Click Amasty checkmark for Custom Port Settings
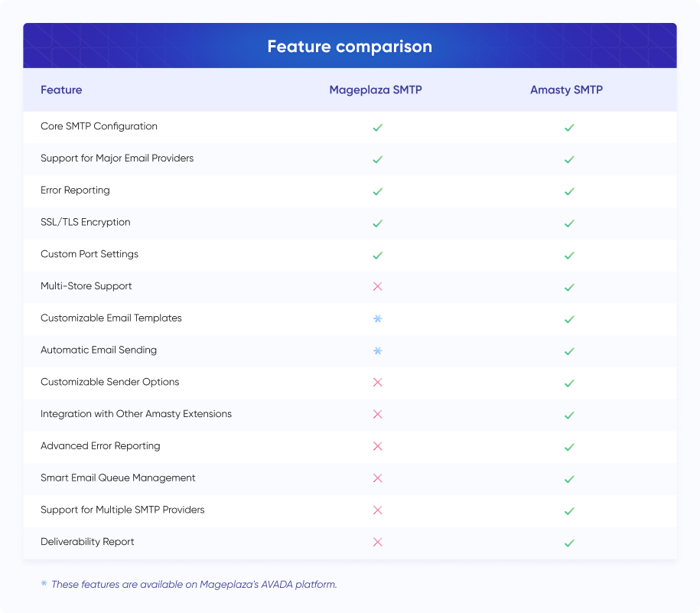 click(x=569, y=256)
